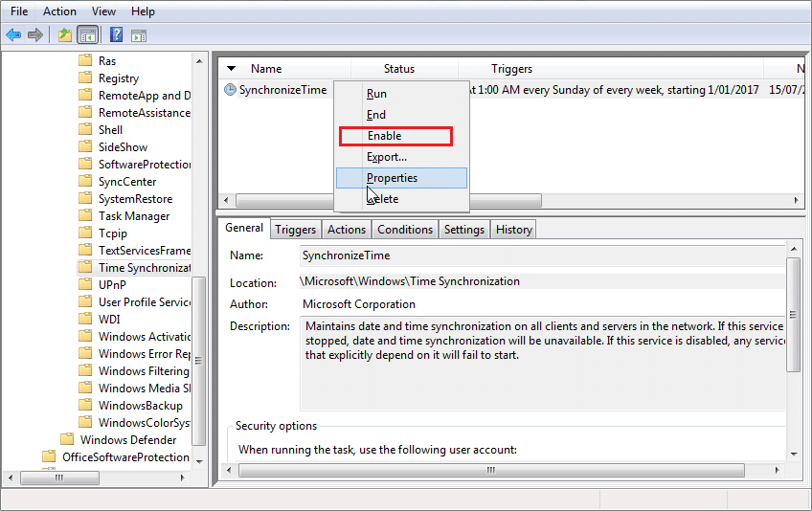Select the Task Manager folder in tree
Image resolution: width=812 pixels, height=511 pixels.
point(133,216)
